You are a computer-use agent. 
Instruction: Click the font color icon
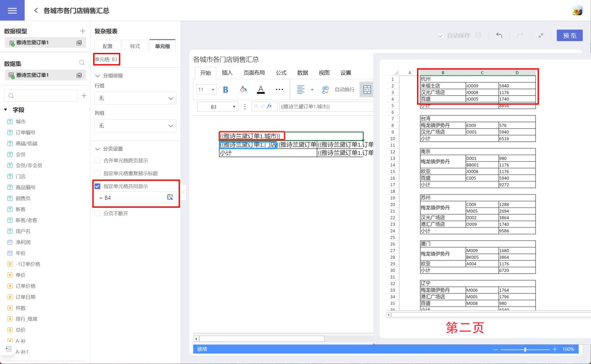(x=261, y=89)
